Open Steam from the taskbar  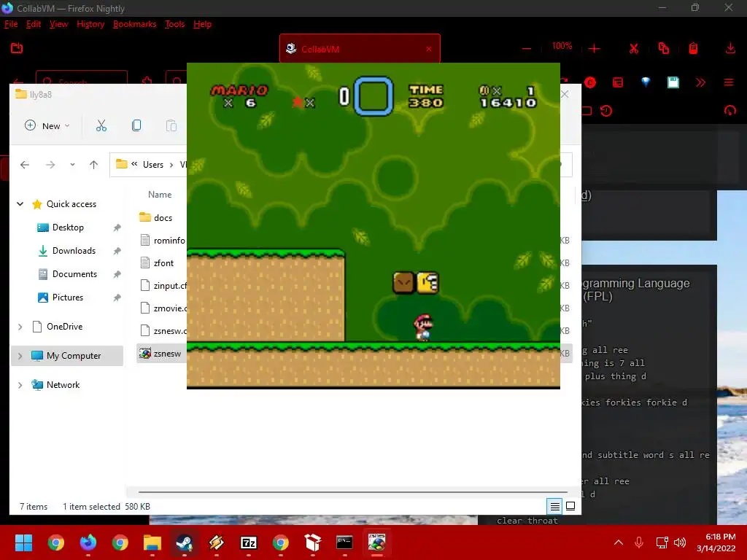coord(185,542)
